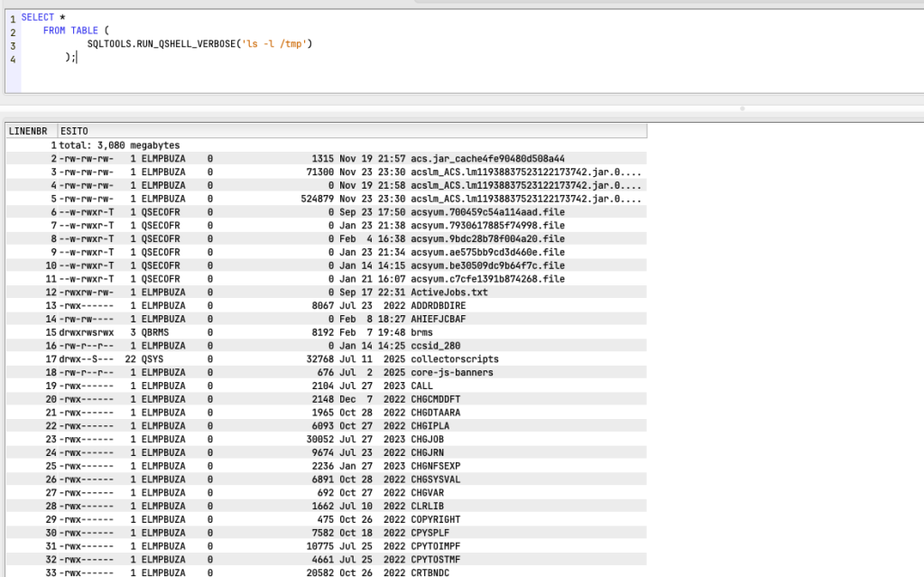924x577 pixels.
Task: Click the ESITO column header
Action: [74, 131]
